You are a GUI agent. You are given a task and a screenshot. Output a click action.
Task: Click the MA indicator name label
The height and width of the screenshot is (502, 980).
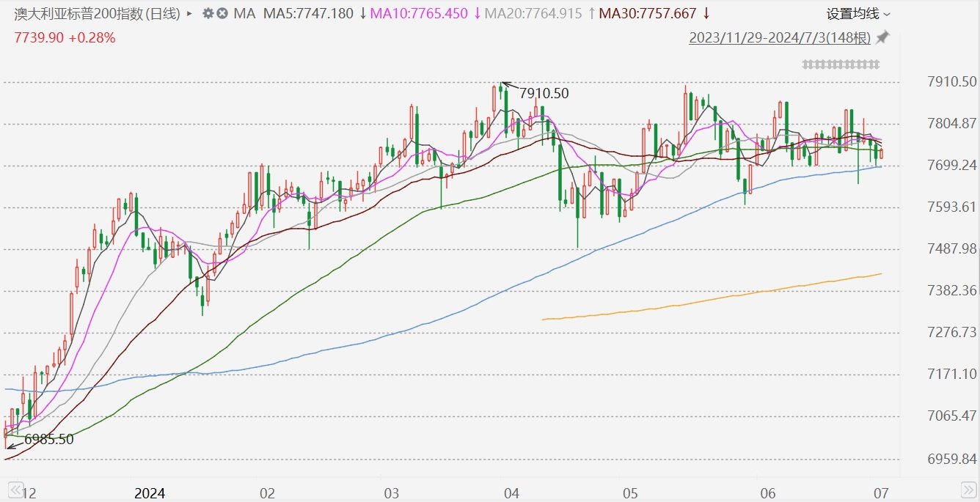point(244,14)
